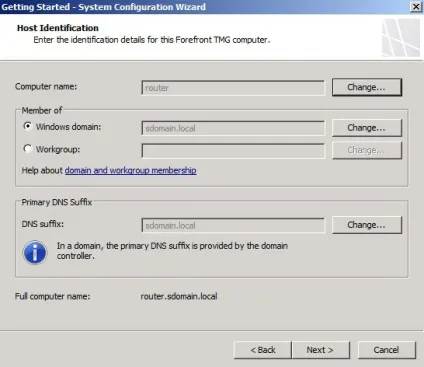Select the Windows domain radio button
Image resolution: width=424 pixels, height=367 pixels.
tap(28, 126)
